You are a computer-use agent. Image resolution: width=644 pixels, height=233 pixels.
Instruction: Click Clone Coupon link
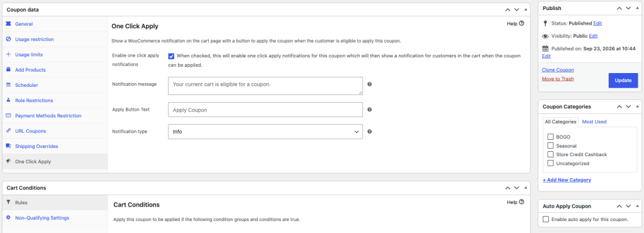tap(558, 70)
